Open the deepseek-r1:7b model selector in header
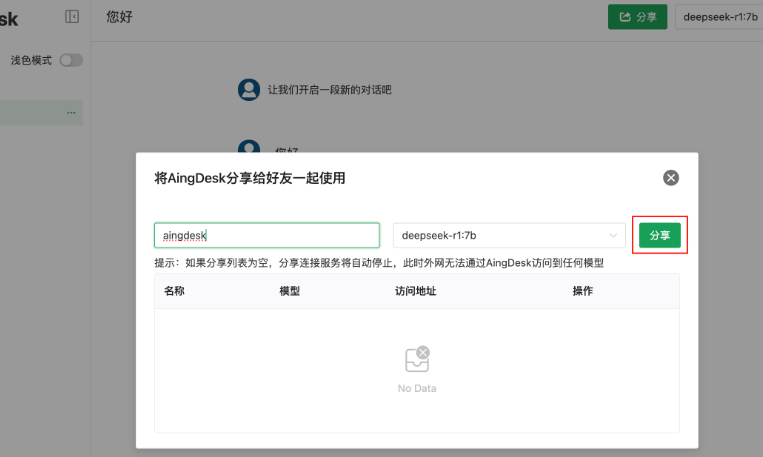This screenshot has height=457, width=763. coord(719,17)
